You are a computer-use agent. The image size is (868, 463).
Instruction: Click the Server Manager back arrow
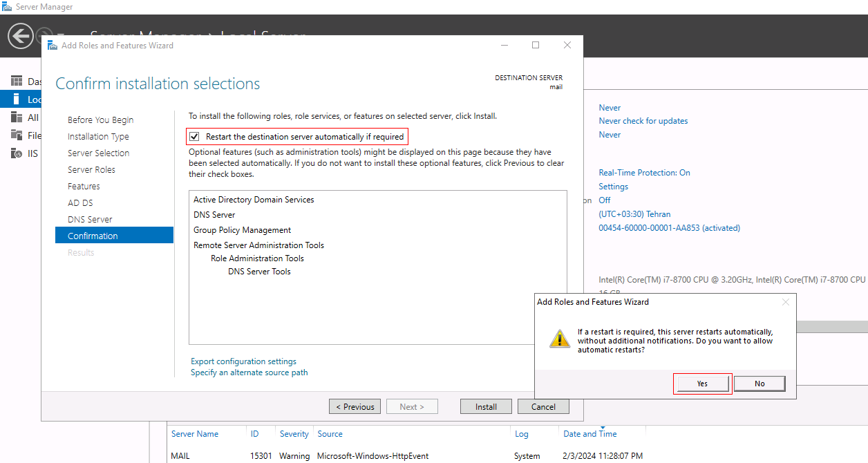[21, 36]
